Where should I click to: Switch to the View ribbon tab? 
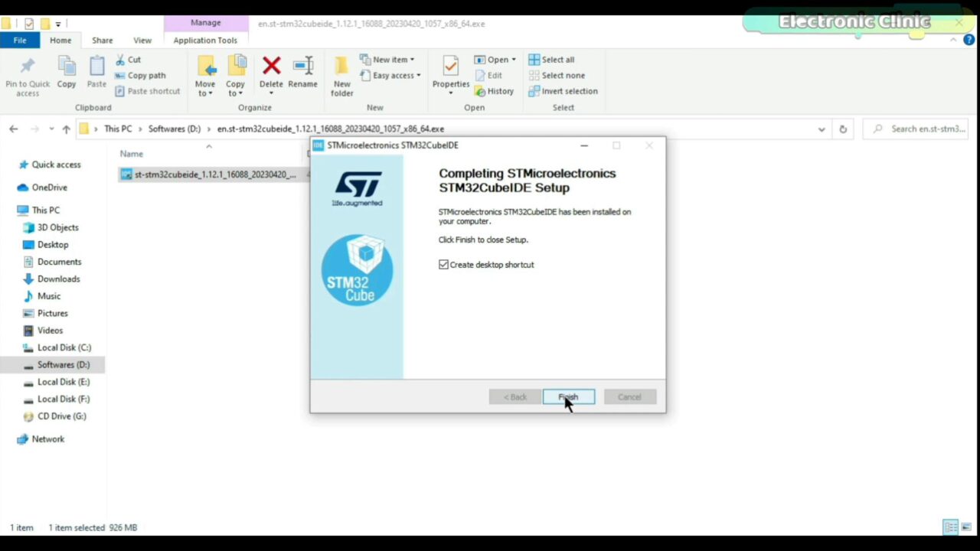pos(142,41)
